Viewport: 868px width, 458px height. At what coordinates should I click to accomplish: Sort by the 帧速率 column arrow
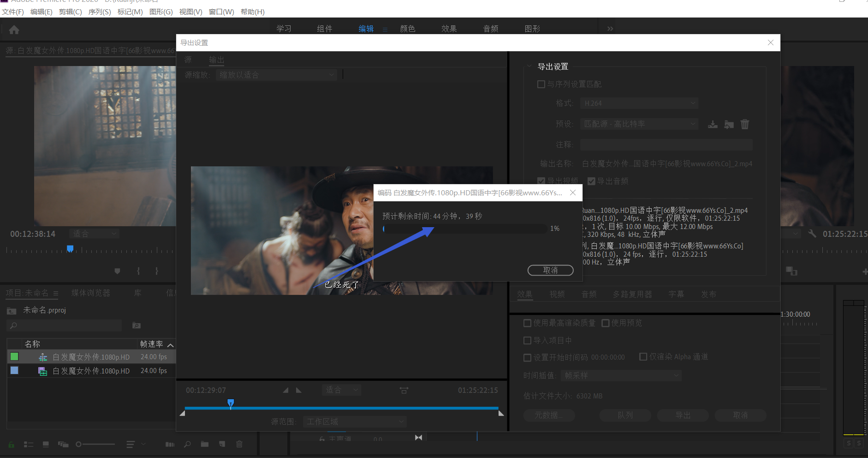[170, 345]
